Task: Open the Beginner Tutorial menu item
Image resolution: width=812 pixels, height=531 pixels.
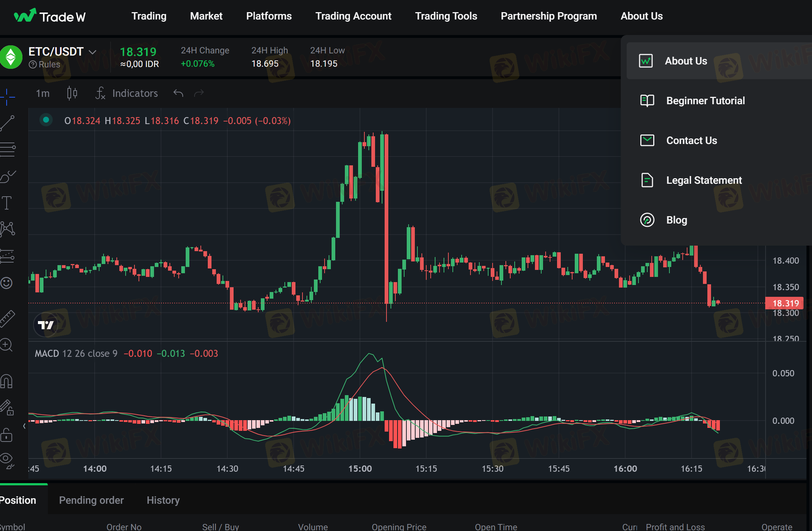Action: pos(705,101)
